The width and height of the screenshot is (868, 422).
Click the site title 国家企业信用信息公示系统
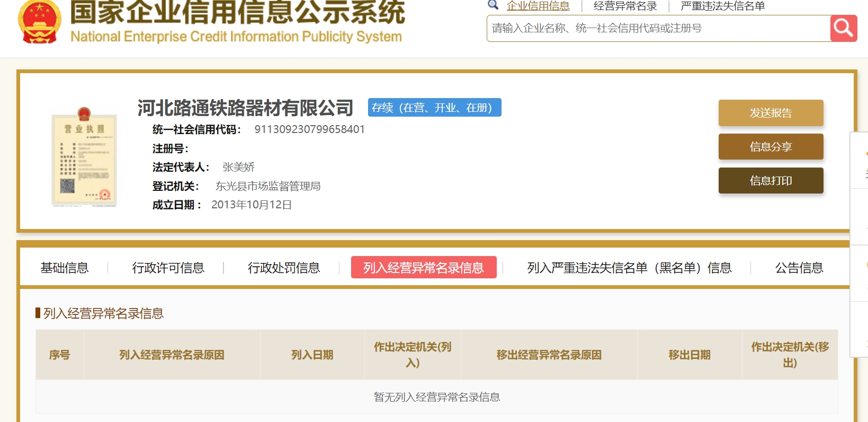(x=238, y=12)
